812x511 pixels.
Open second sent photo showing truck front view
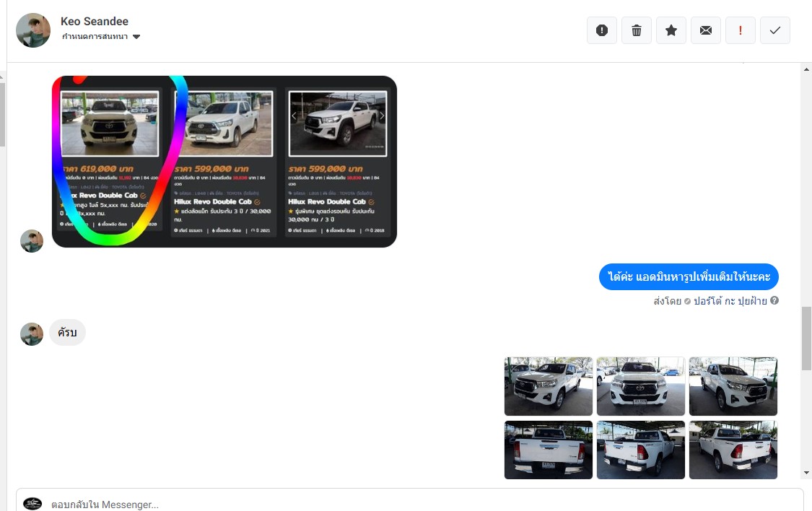[641, 386]
